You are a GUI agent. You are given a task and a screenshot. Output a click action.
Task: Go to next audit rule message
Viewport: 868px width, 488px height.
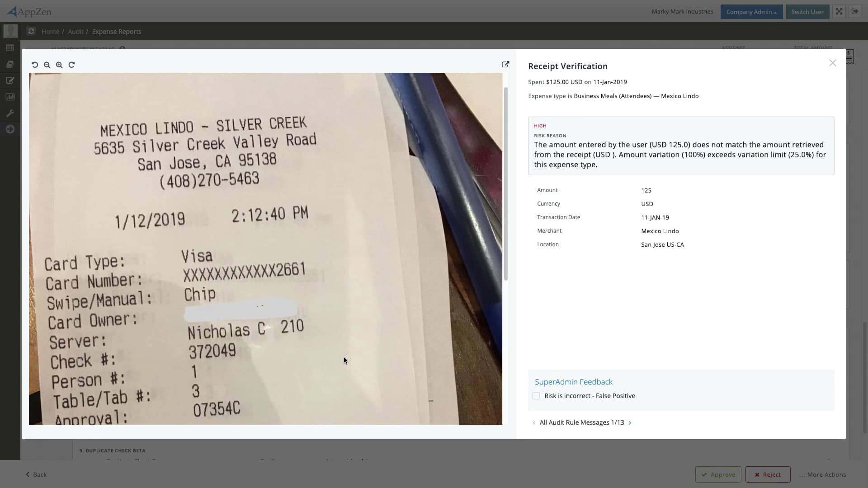[630, 423]
